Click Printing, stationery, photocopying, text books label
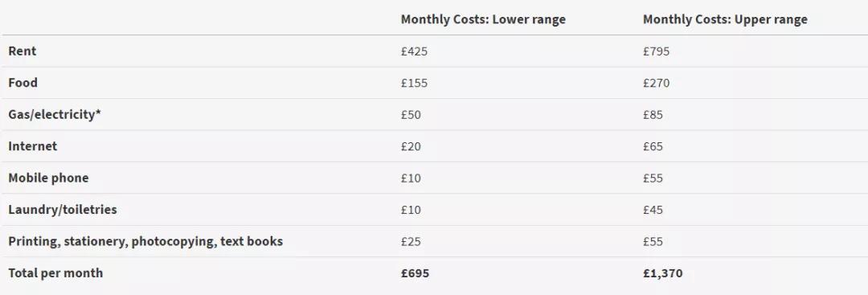The width and height of the screenshot is (868, 295). [145, 241]
